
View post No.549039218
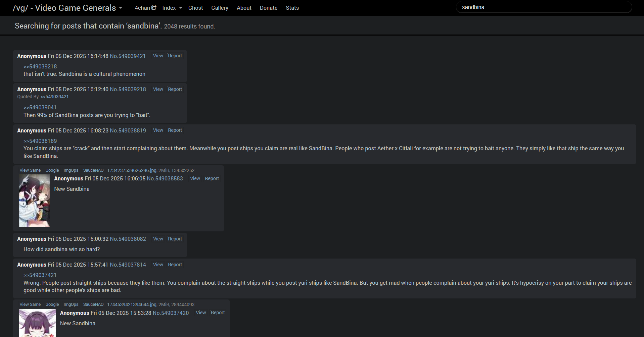158,89
